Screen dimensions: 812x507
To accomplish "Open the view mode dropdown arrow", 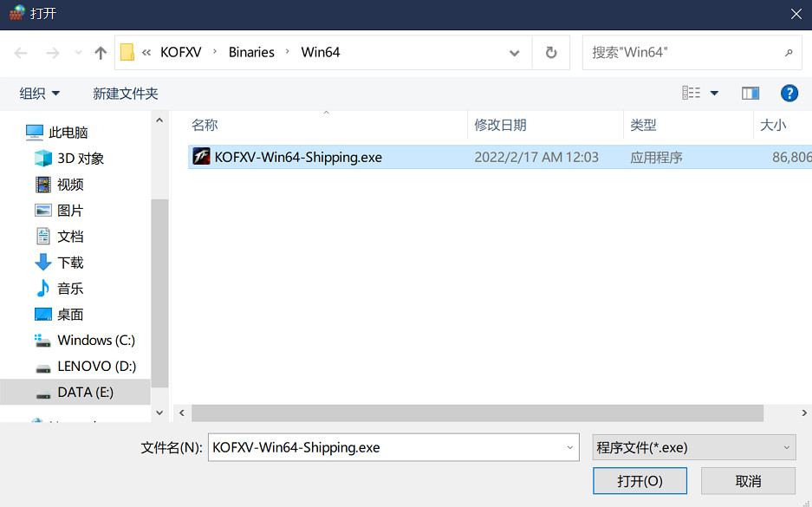I will pyautogui.click(x=714, y=94).
